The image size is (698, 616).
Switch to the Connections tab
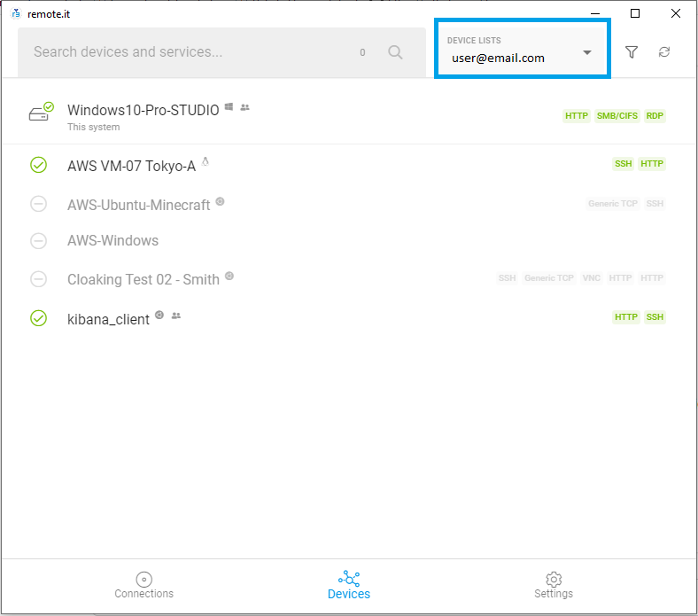[x=143, y=586]
